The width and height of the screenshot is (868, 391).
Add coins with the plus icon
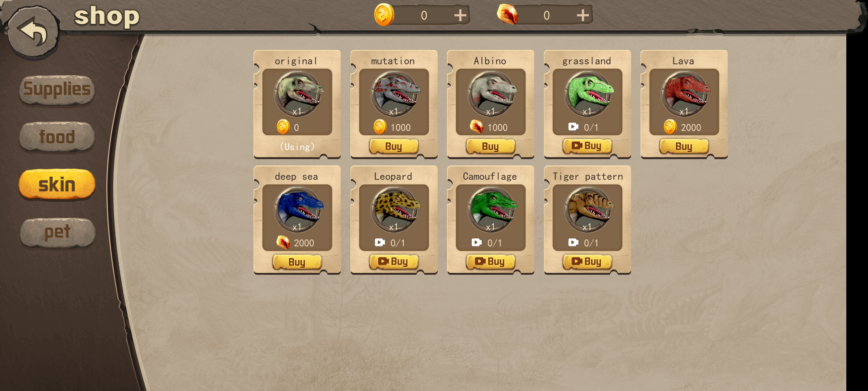(460, 15)
